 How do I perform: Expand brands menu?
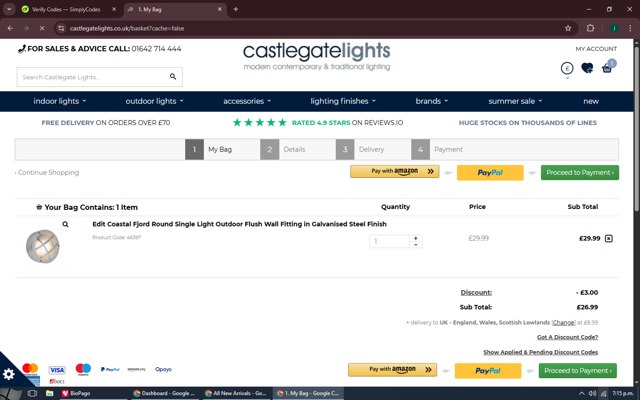pyautogui.click(x=431, y=101)
